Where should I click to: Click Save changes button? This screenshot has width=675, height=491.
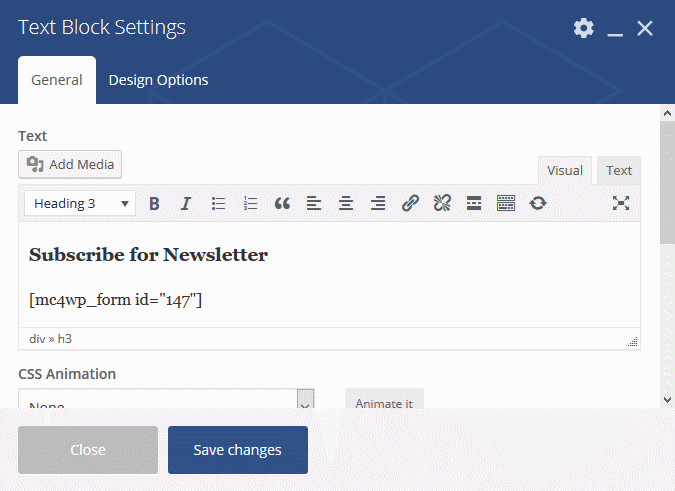coord(238,450)
